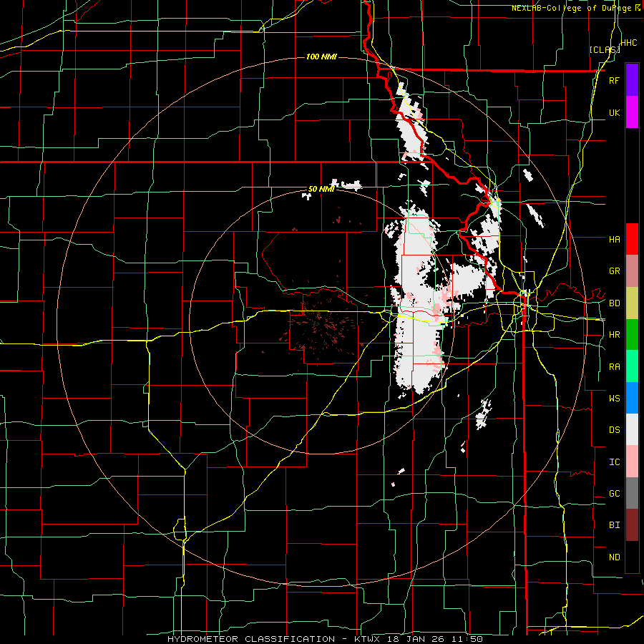Click the GR legend label
This screenshot has height=644, width=644.
(614, 271)
